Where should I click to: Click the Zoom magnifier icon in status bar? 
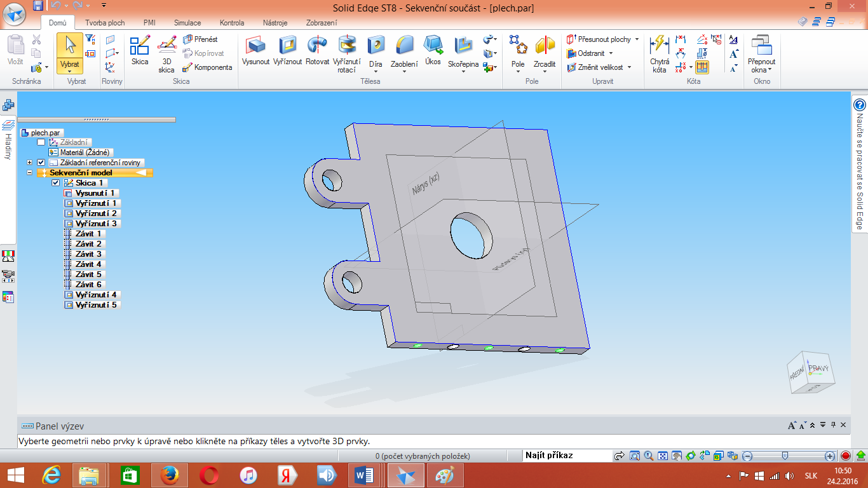pyautogui.click(x=649, y=456)
